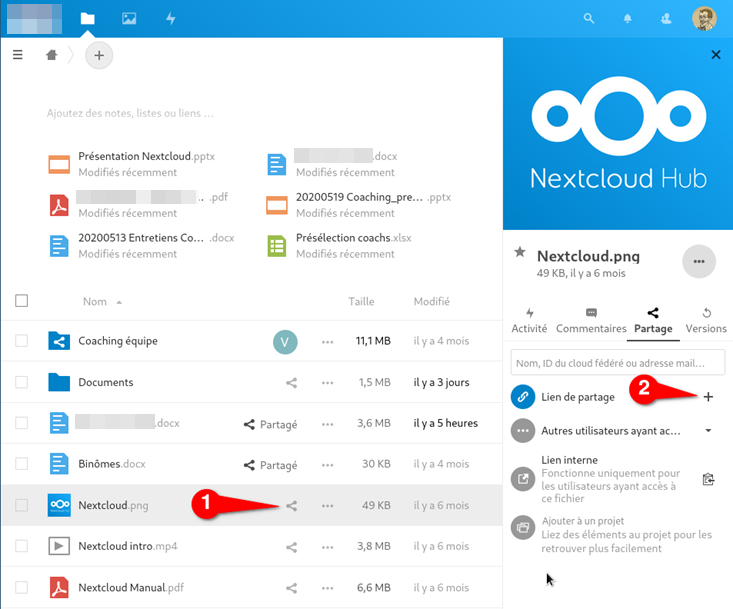The height and width of the screenshot is (609, 733).
Task: Check the box for Binômes.docx
Action: pos(22,464)
